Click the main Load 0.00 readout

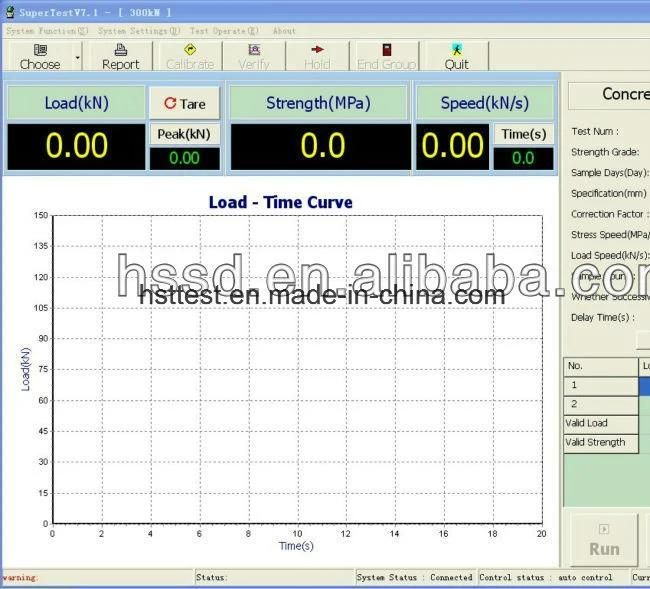77,146
